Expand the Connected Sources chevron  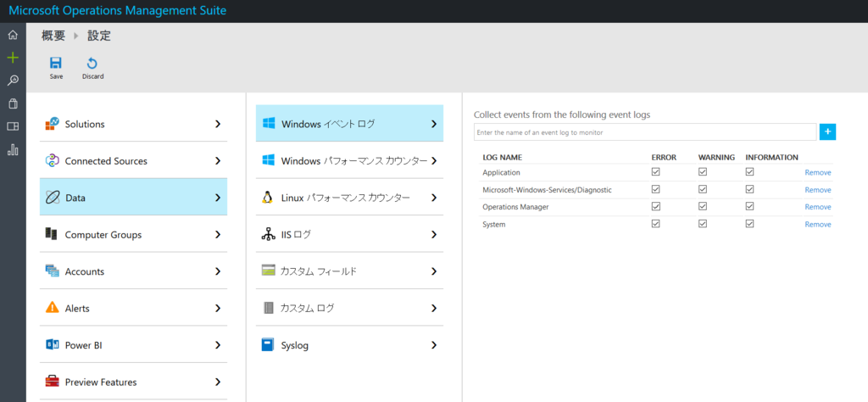(218, 161)
